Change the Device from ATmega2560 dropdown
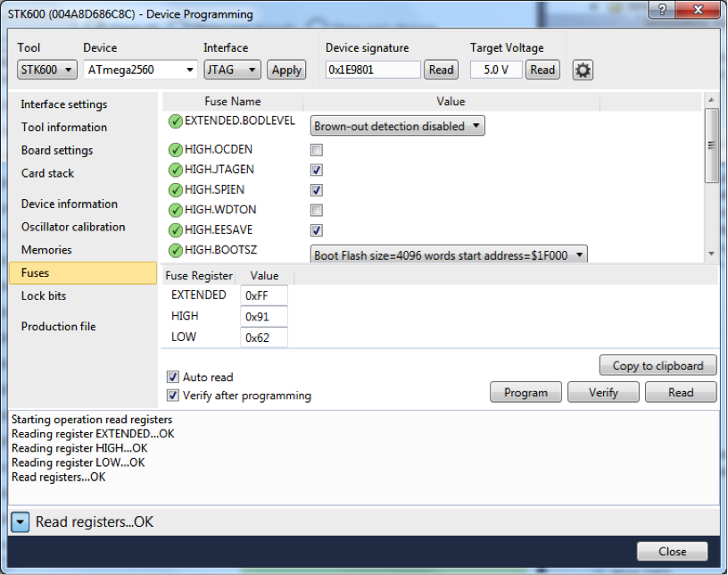This screenshot has width=728, height=575. click(x=187, y=70)
